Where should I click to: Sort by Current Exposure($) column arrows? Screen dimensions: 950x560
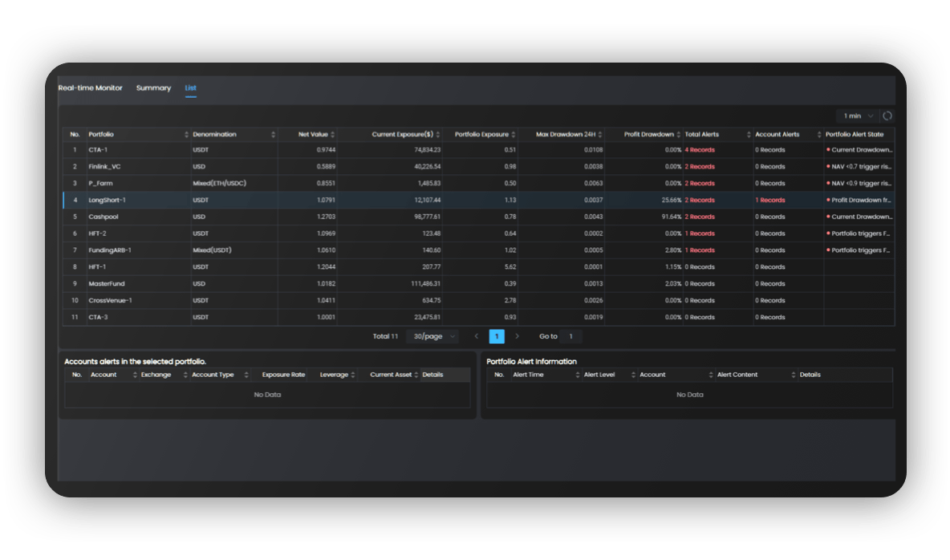pyautogui.click(x=436, y=134)
